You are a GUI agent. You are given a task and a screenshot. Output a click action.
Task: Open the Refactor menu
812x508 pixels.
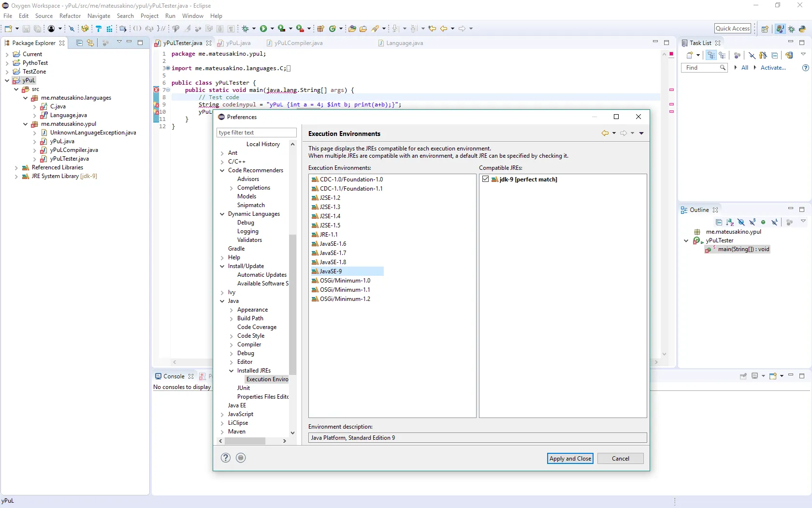(x=70, y=16)
